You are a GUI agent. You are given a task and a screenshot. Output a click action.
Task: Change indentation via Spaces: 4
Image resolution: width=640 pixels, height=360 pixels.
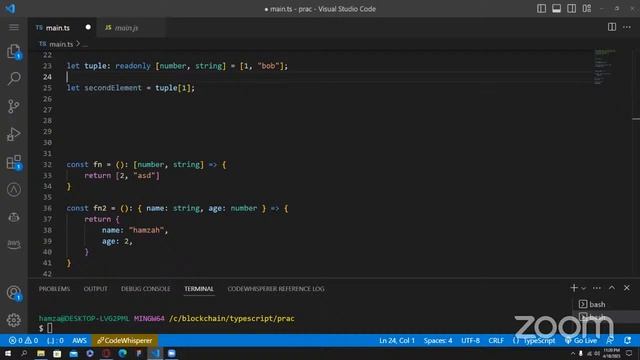pos(438,340)
